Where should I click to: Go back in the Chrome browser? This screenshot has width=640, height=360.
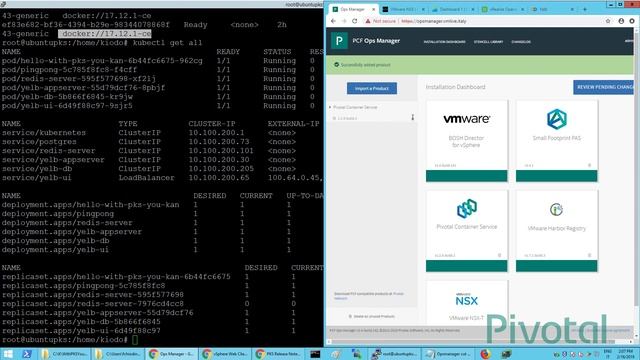pyautogui.click(x=333, y=21)
